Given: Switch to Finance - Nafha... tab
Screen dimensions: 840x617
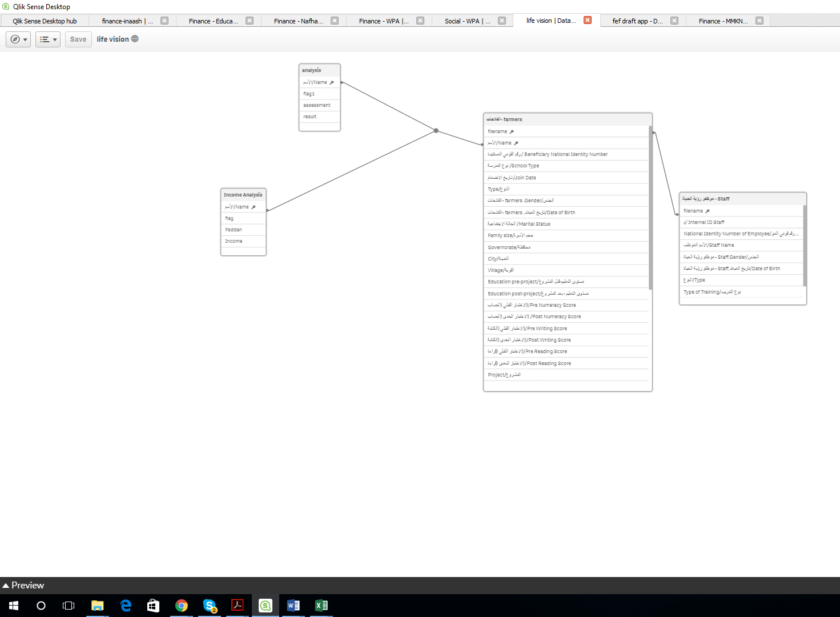Looking at the screenshot, I should (x=298, y=21).
